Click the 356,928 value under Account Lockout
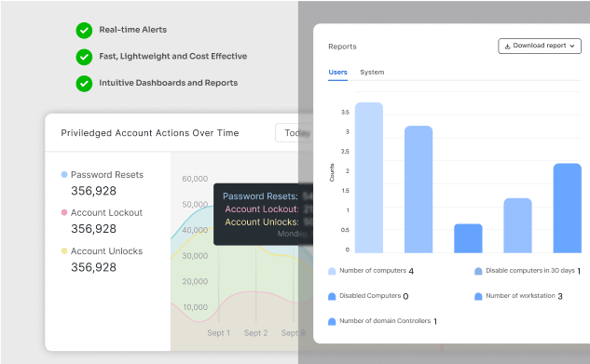590x364 pixels. pyautogui.click(x=94, y=229)
